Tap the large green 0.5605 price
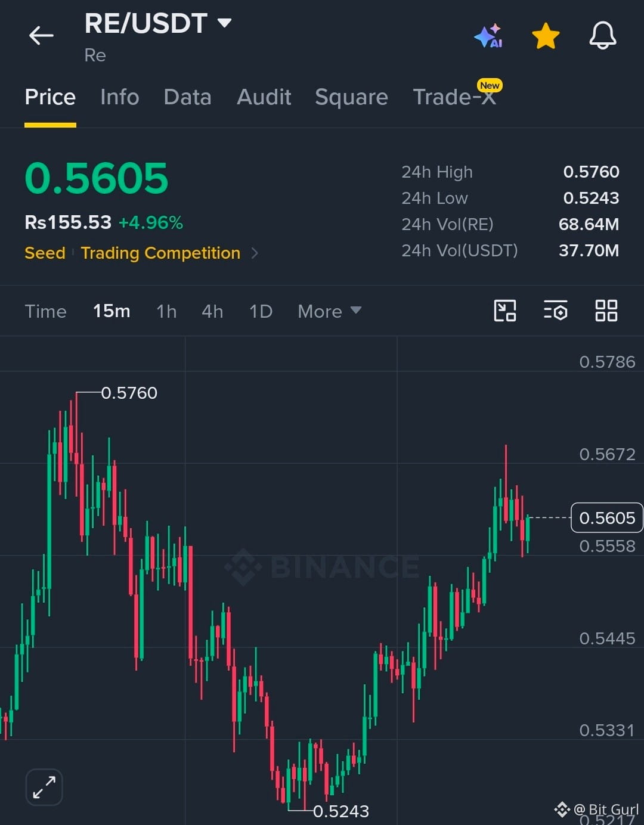 [x=97, y=178]
